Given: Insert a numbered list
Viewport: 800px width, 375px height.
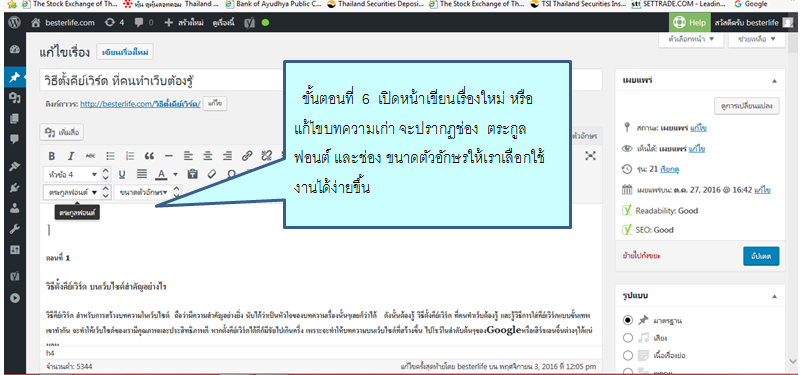Looking at the screenshot, I should click(130, 156).
